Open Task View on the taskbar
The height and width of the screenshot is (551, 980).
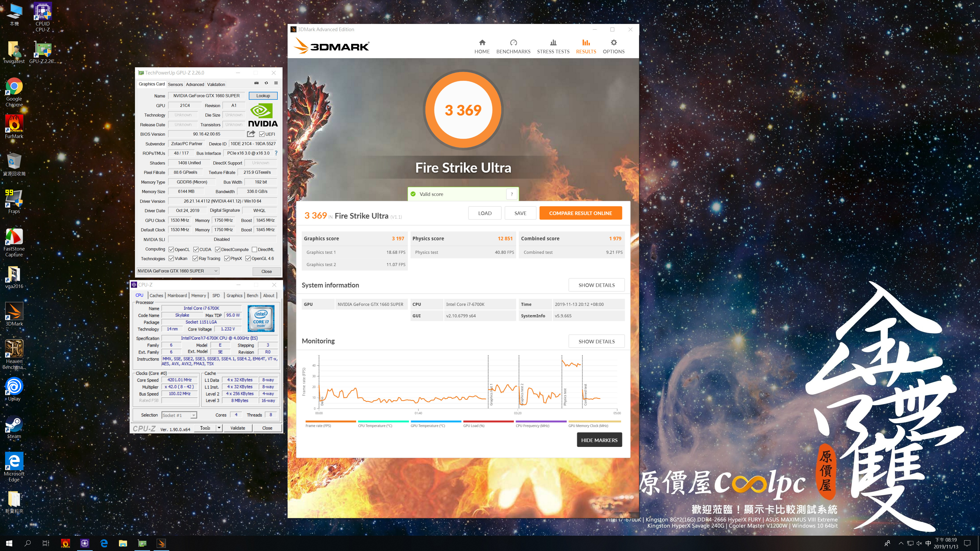[46, 543]
